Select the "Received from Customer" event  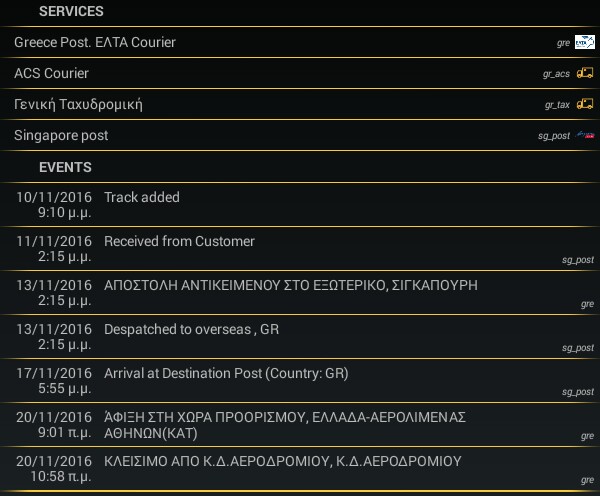179,241
